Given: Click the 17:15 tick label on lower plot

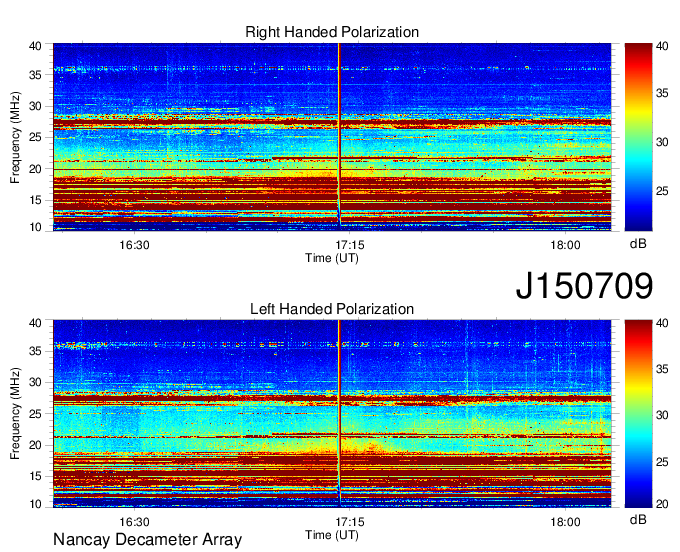Looking at the screenshot, I should click(x=350, y=522).
